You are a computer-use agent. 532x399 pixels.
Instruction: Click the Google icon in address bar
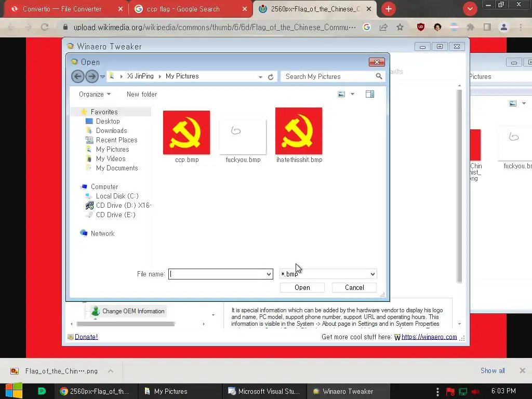click(x=366, y=27)
